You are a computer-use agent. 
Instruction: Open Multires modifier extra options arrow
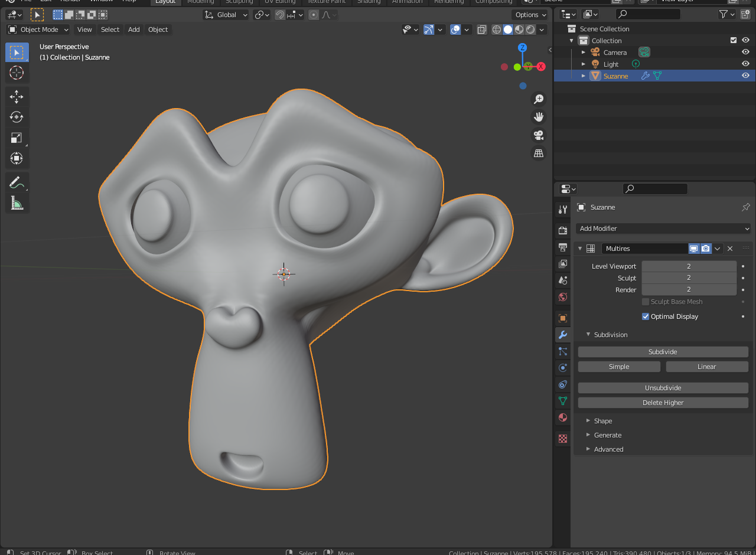(x=718, y=249)
